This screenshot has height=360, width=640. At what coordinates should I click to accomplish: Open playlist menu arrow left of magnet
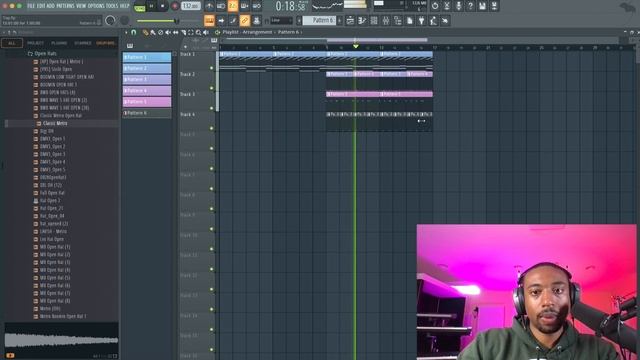[126, 32]
